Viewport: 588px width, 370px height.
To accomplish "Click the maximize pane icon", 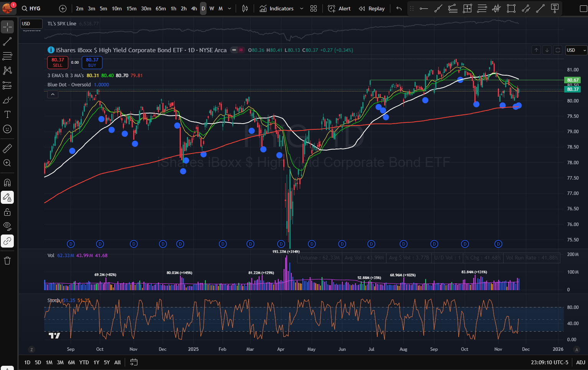I will click(x=558, y=50).
